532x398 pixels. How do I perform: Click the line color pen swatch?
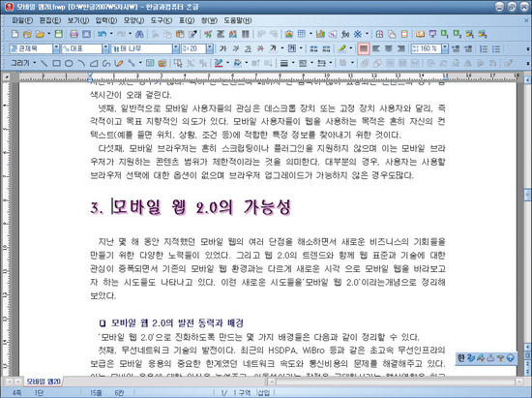(x=219, y=63)
